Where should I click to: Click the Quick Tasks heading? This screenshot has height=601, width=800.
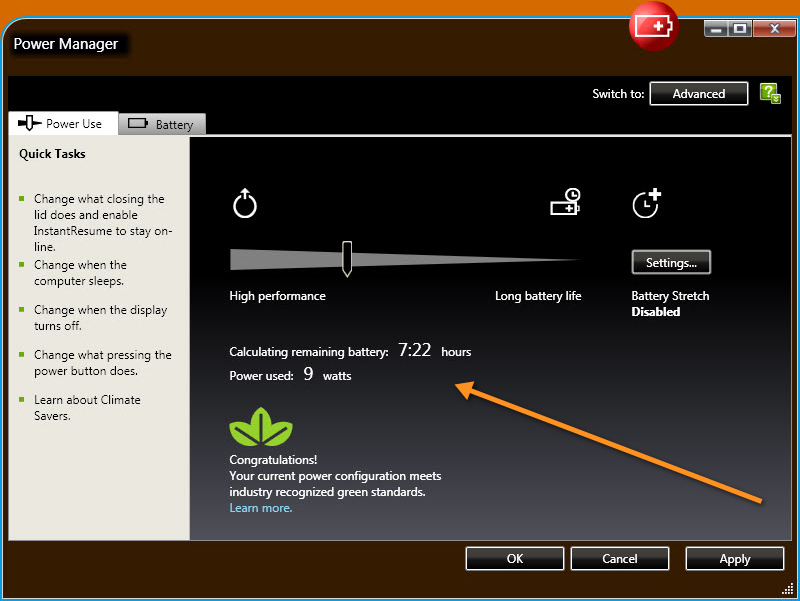tap(52, 154)
